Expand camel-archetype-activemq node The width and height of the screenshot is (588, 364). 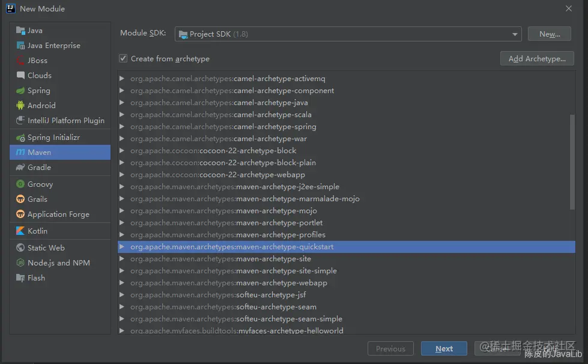[121, 78]
